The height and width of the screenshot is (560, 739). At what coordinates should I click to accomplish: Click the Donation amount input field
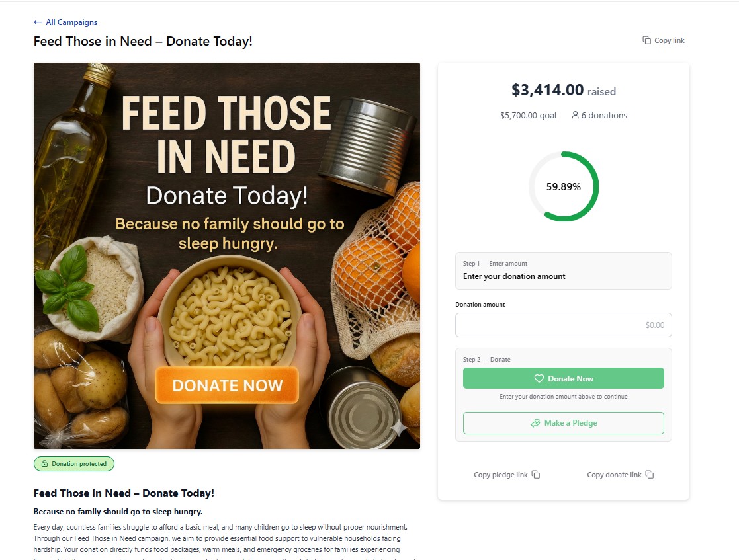(x=563, y=325)
